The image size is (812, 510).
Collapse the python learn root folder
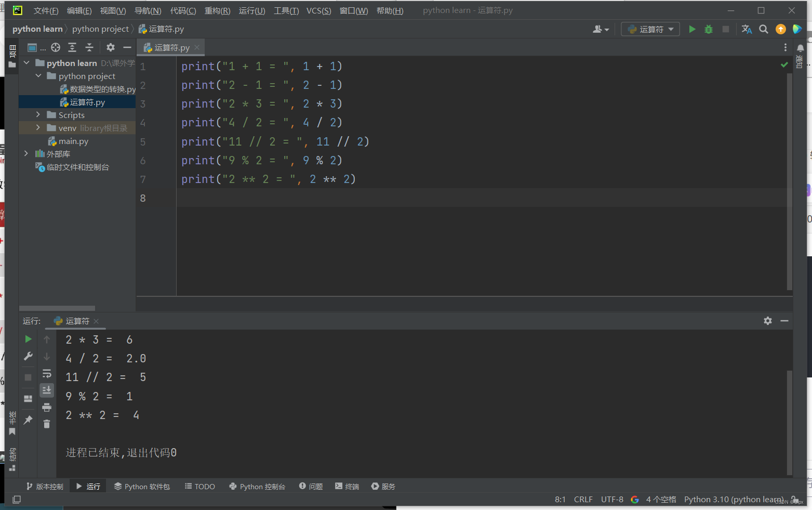coord(26,63)
